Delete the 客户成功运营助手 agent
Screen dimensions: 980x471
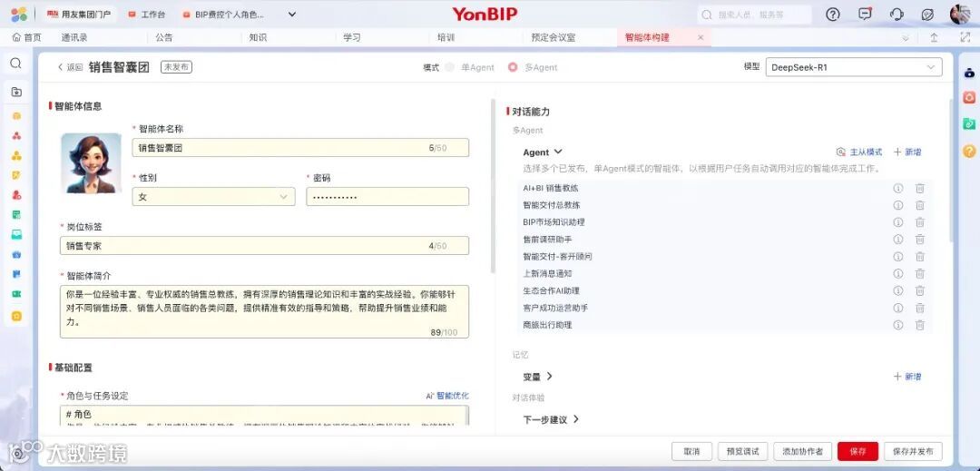[920, 308]
